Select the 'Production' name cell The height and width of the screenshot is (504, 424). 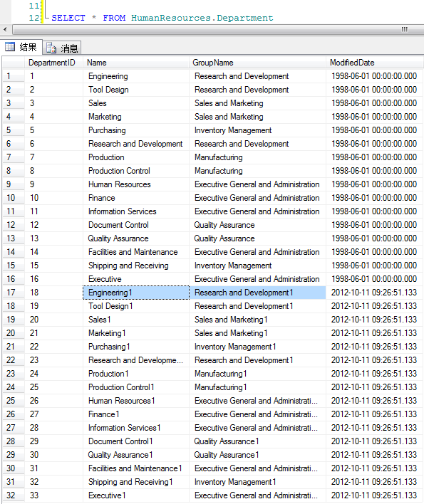136,157
